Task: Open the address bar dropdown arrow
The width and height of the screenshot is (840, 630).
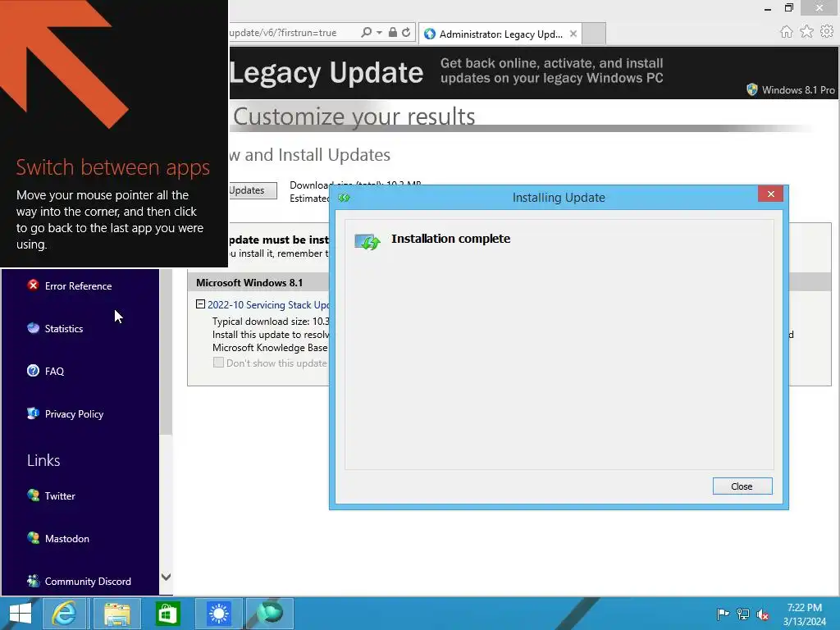Action: pos(379,33)
